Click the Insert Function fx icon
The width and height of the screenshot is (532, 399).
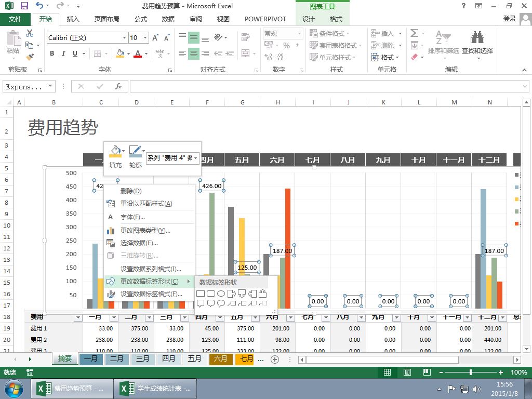(118, 87)
